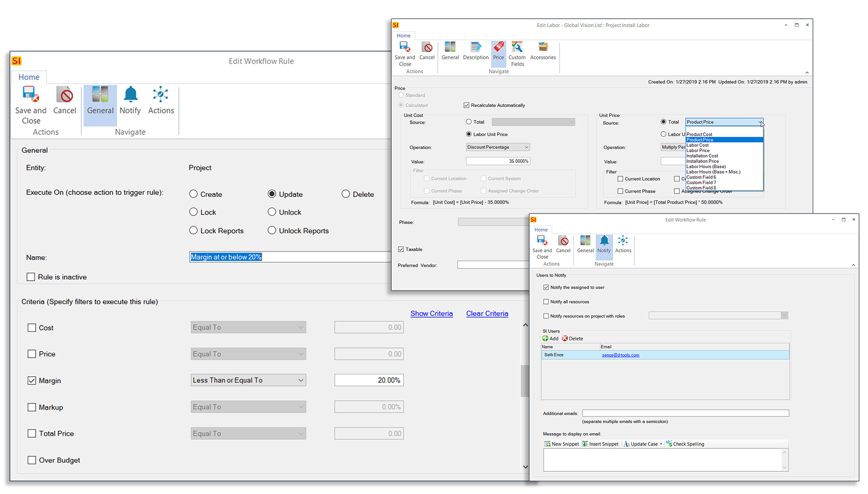Collapse ribbon arrow in Edit Labor window
Screen dimensions: 868x494
(807, 72)
